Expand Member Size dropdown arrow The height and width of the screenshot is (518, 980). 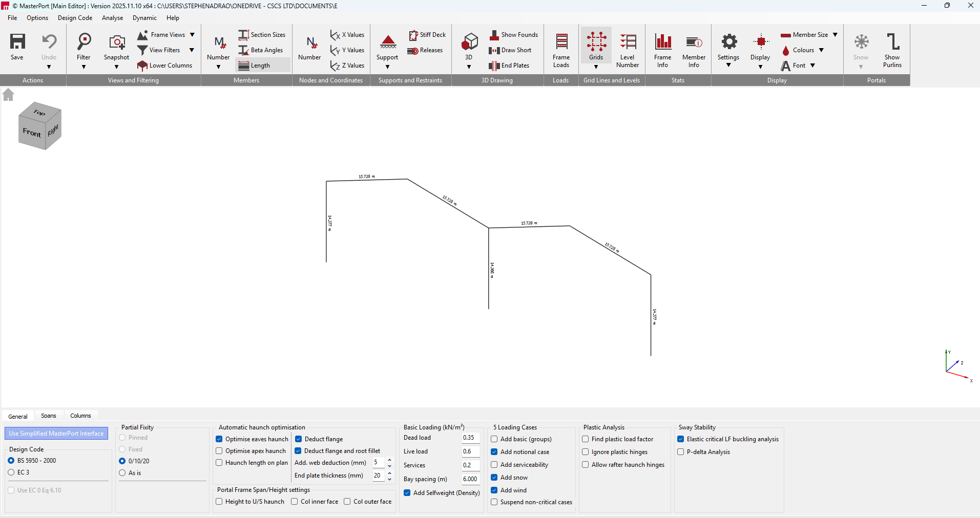tap(835, 35)
